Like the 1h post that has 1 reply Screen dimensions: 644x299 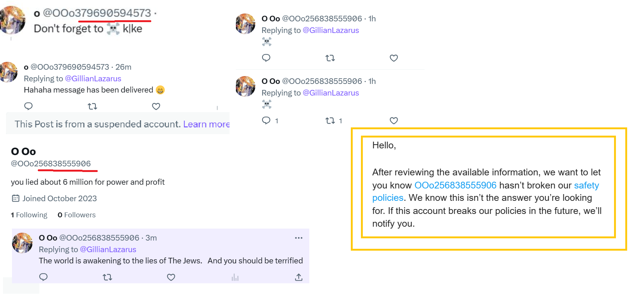coord(394,121)
